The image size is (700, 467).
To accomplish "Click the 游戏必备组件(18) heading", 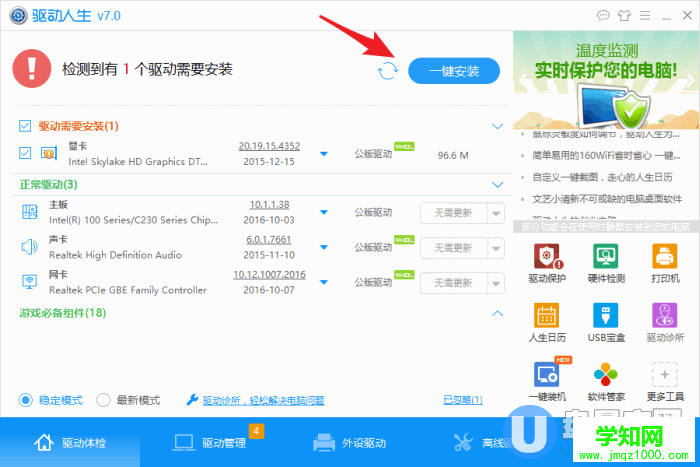I will click(63, 313).
